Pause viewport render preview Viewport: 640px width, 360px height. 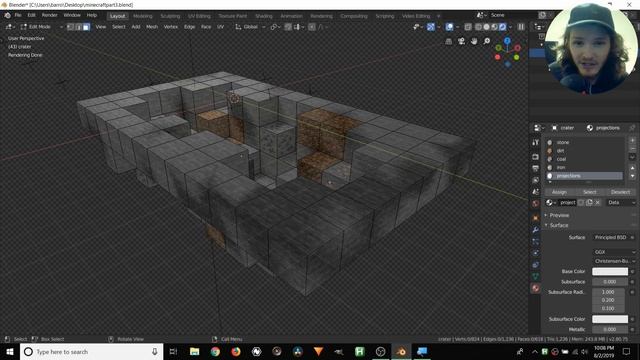pos(521,27)
